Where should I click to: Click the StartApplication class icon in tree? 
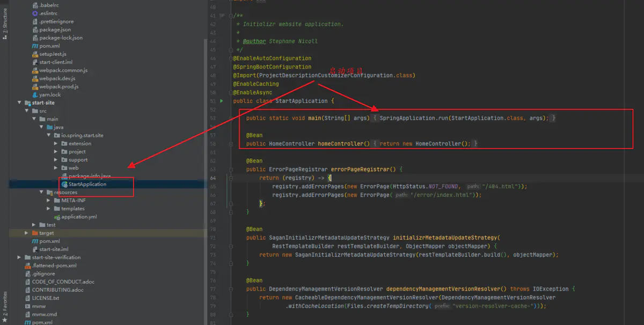(x=64, y=184)
